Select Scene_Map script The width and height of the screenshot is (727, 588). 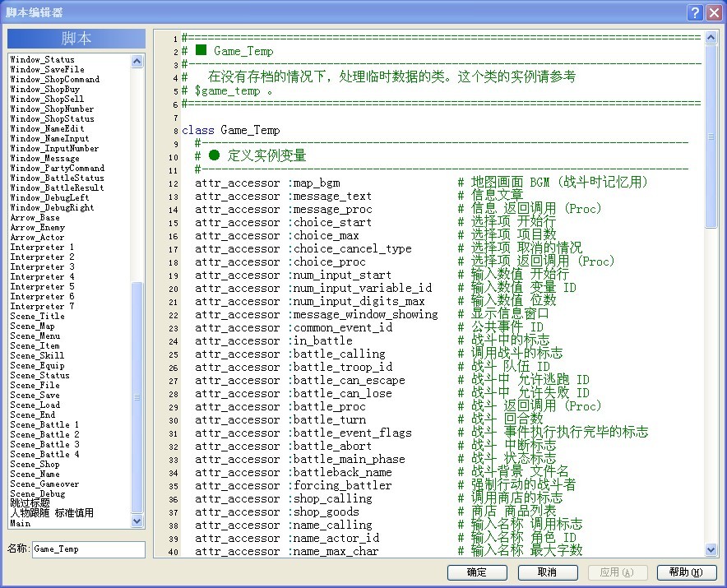pyautogui.click(x=32, y=326)
